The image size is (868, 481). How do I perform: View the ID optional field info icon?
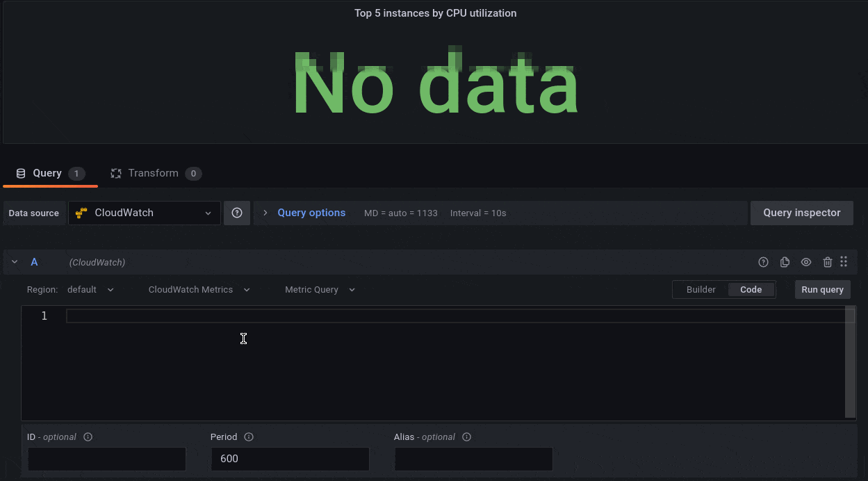click(x=88, y=437)
